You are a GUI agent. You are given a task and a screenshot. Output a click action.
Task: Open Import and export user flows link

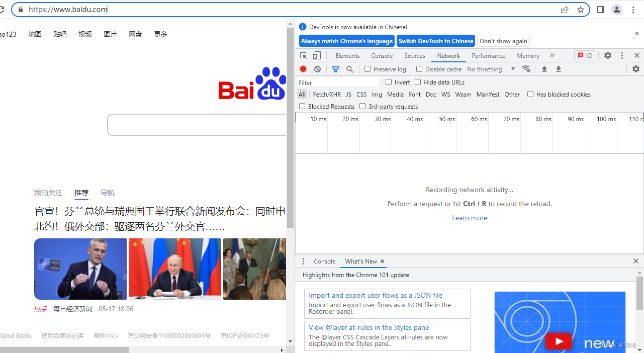coord(376,295)
